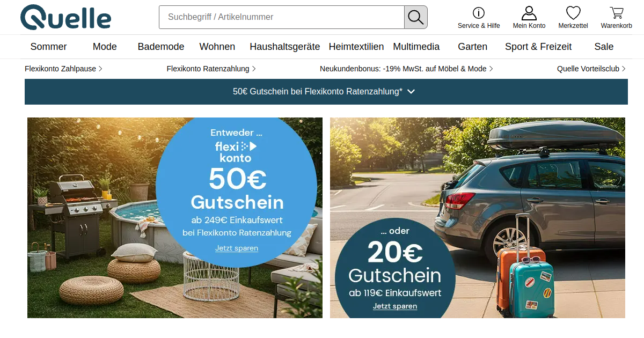Click the magnifying glass search icon
The image size is (644, 338).
click(416, 17)
